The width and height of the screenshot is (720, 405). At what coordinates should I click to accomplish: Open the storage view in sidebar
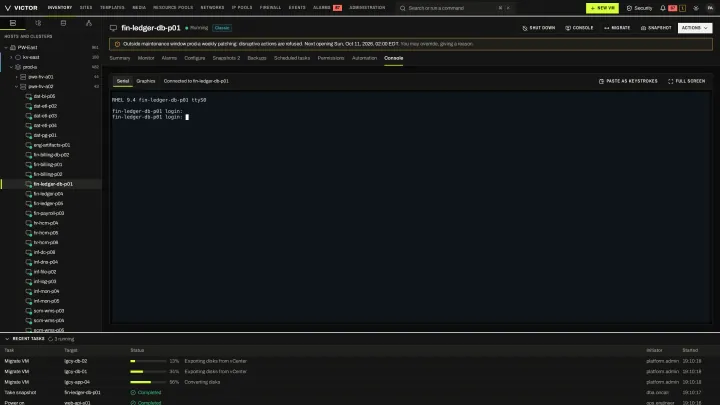click(x=63, y=23)
